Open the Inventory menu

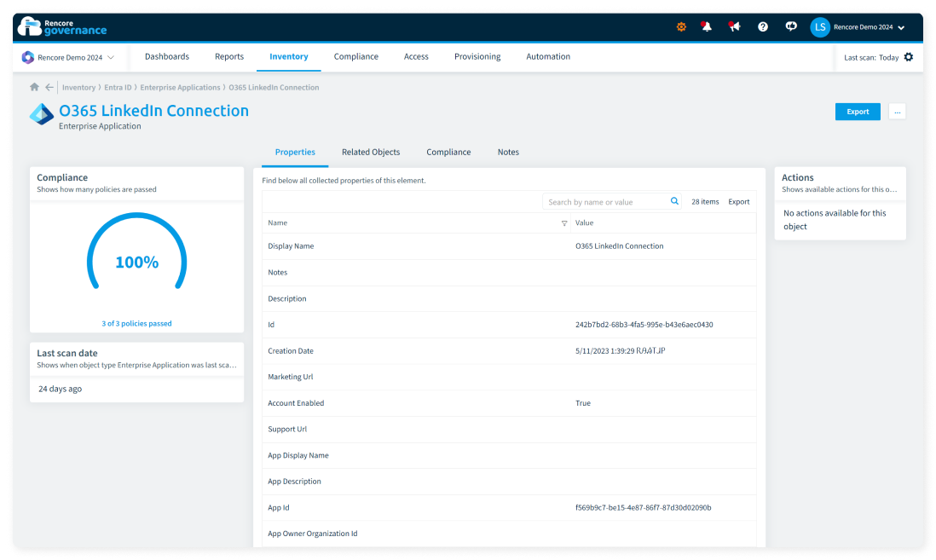click(289, 57)
